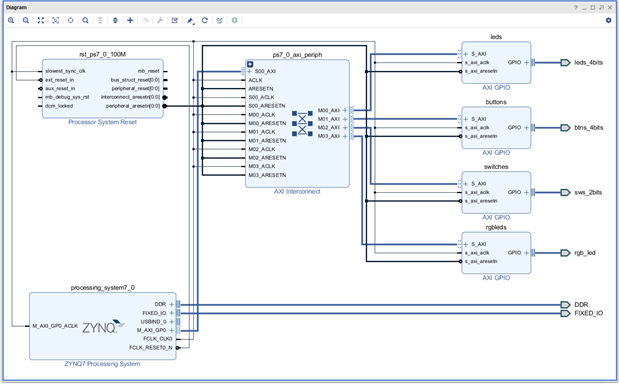This screenshot has height=384, width=619.
Task: Select the buttons block title
Action: [x=496, y=102]
